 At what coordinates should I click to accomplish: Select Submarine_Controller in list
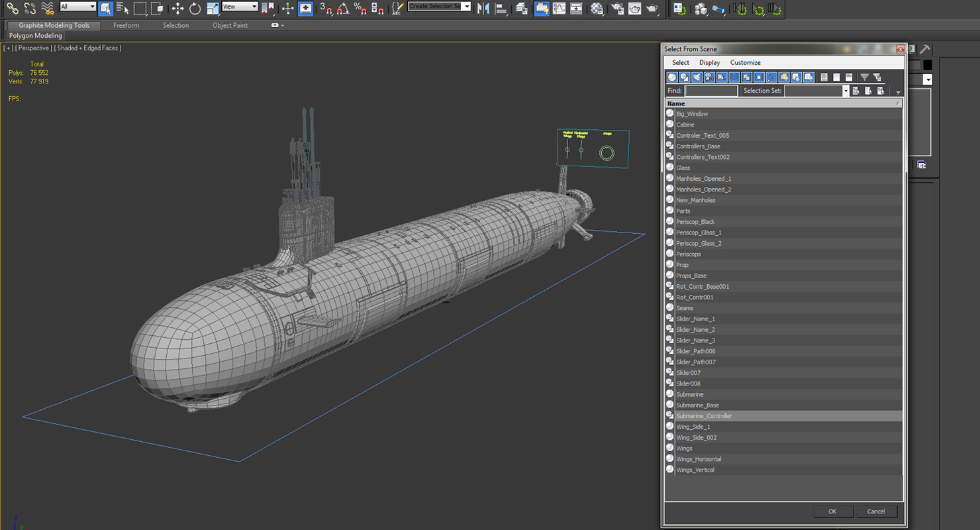(784, 416)
